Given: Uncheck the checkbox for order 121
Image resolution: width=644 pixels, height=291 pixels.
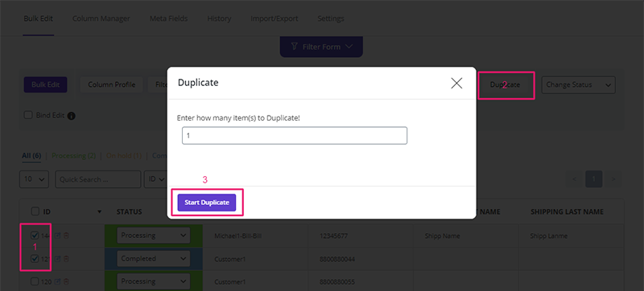Looking at the screenshot, I should point(35,258).
